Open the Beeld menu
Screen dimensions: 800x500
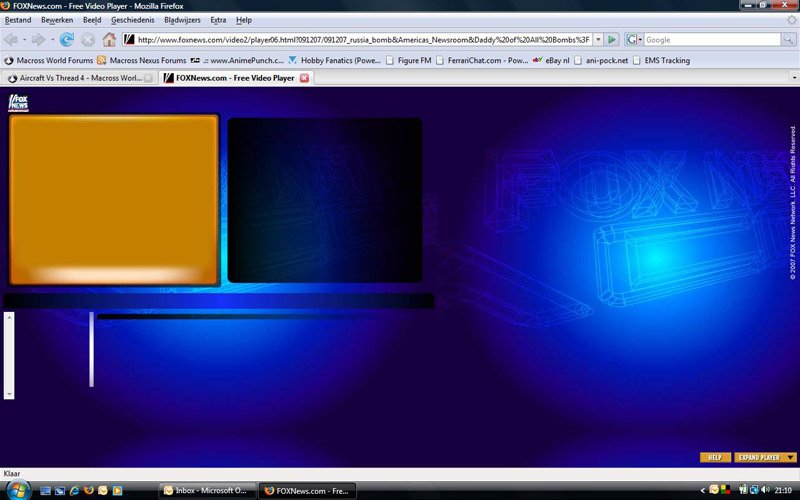tap(92, 20)
